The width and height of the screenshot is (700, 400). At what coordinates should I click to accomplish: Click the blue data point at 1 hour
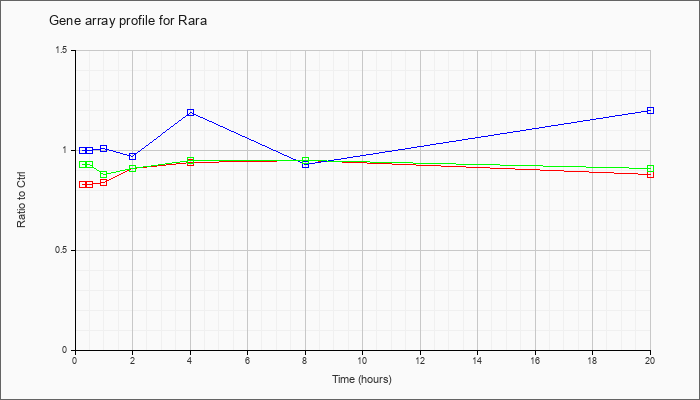pos(104,148)
